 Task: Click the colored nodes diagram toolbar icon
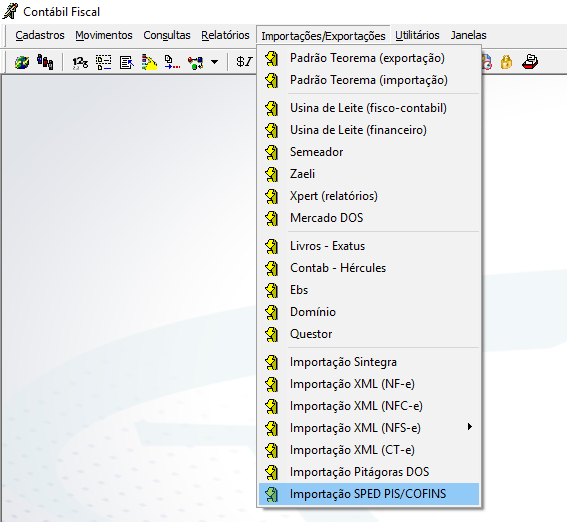coord(196,62)
